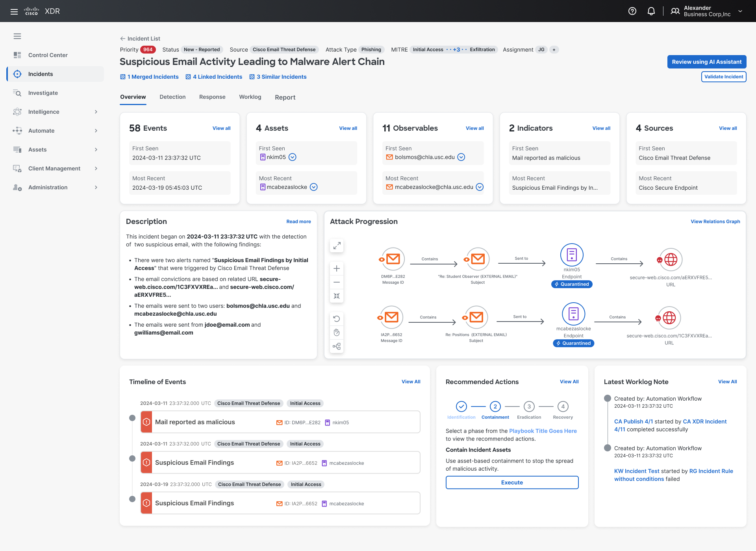Select the Mail reported as malicious timeline marker

[x=132, y=418]
